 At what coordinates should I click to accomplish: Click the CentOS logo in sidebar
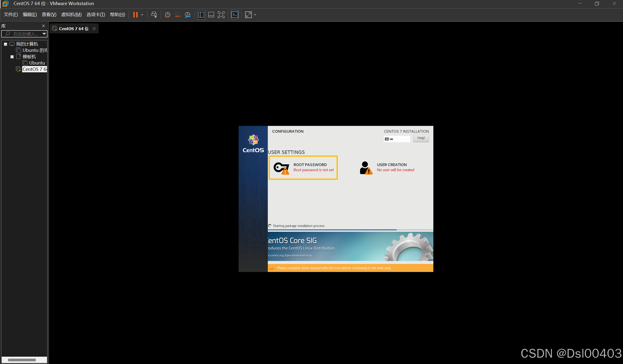pyautogui.click(x=253, y=143)
